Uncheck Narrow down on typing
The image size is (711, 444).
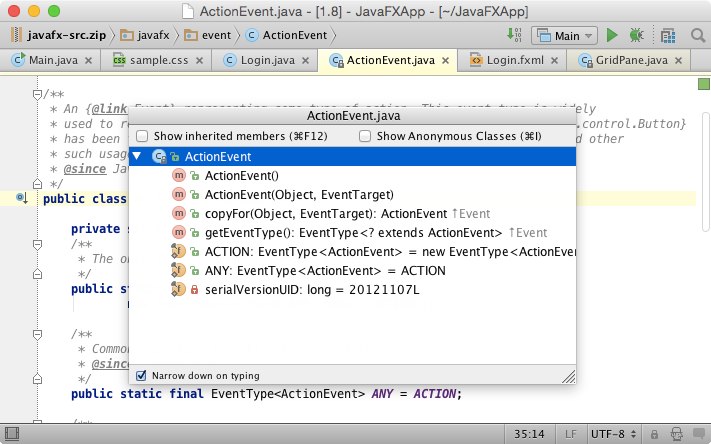coord(141,376)
